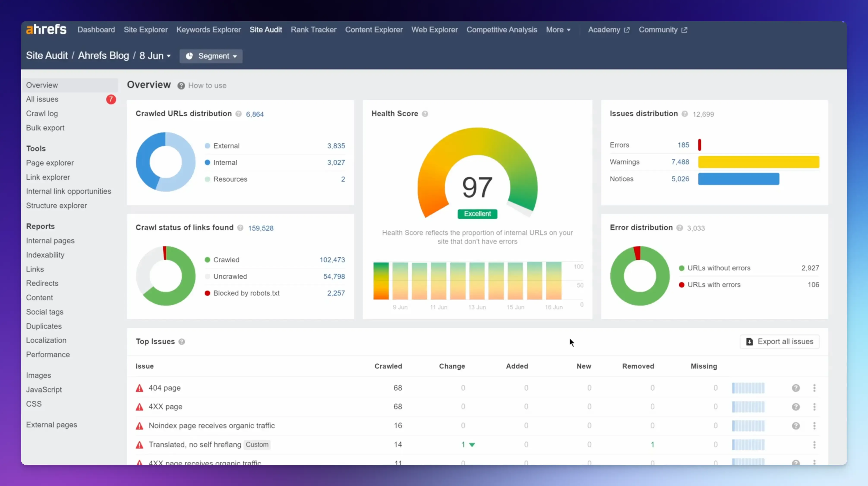
Task: Click the first bar in Health Score history chart
Action: (x=381, y=281)
